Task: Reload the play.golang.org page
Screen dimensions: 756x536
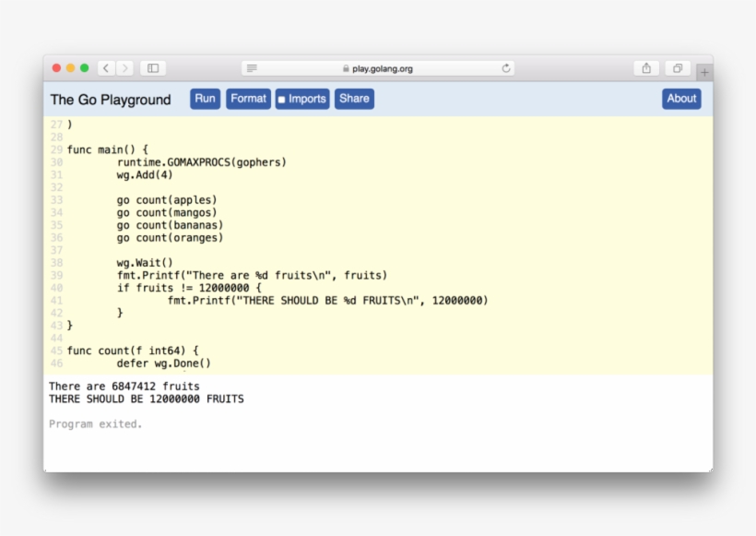Action: 506,68
